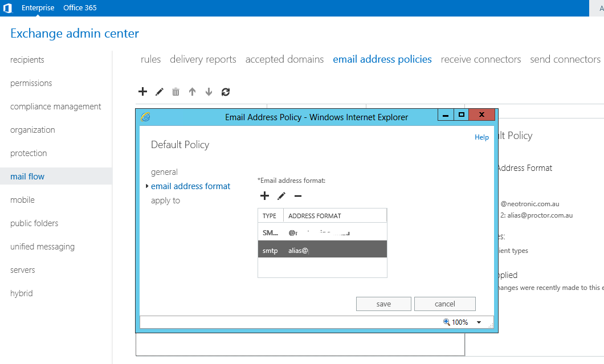This screenshot has width=604, height=364.
Task: Refresh the email address policies list
Action: click(225, 91)
